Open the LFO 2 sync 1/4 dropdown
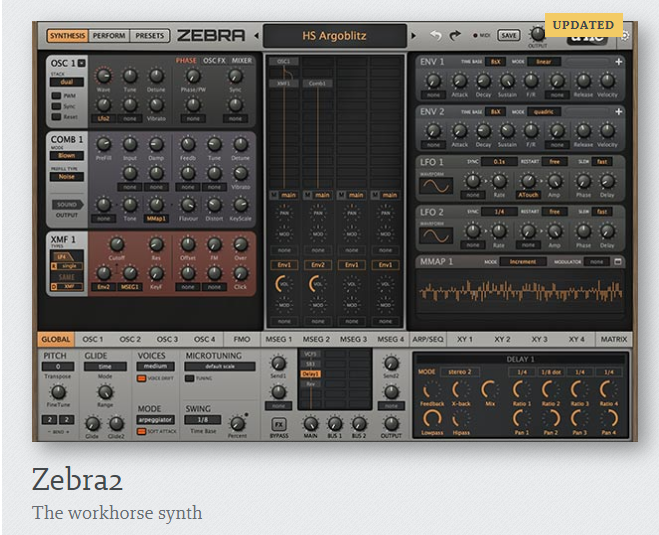This screenshot has height=535, width=659. pyautogui.click(x=499, y=212)
